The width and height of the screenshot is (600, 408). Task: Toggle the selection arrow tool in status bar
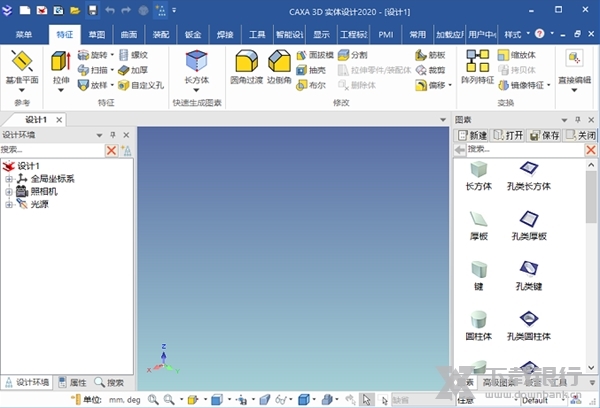coord(366,400)
